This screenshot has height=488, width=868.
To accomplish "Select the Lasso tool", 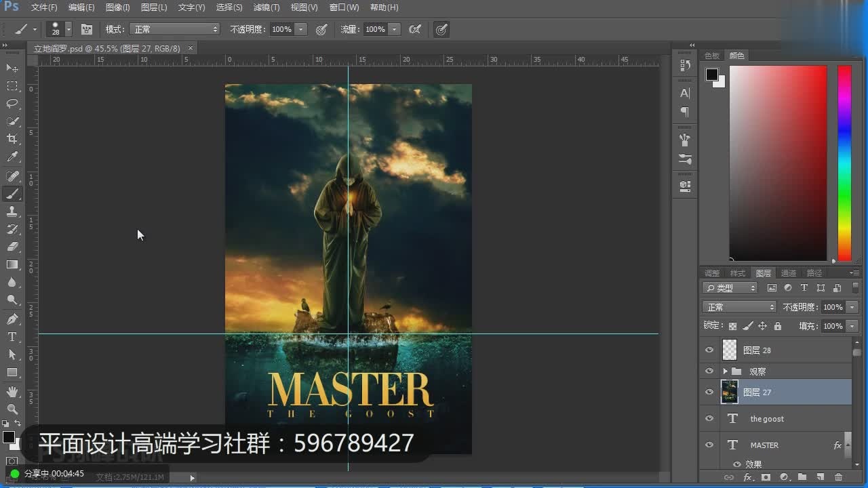I will pos(12,104).
